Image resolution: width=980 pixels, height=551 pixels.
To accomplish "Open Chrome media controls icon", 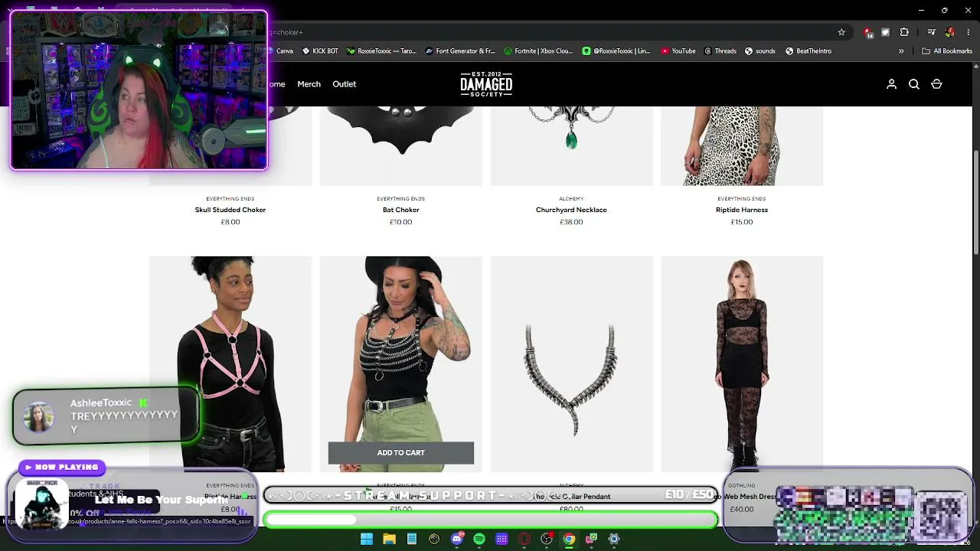I will click(931, 32).
